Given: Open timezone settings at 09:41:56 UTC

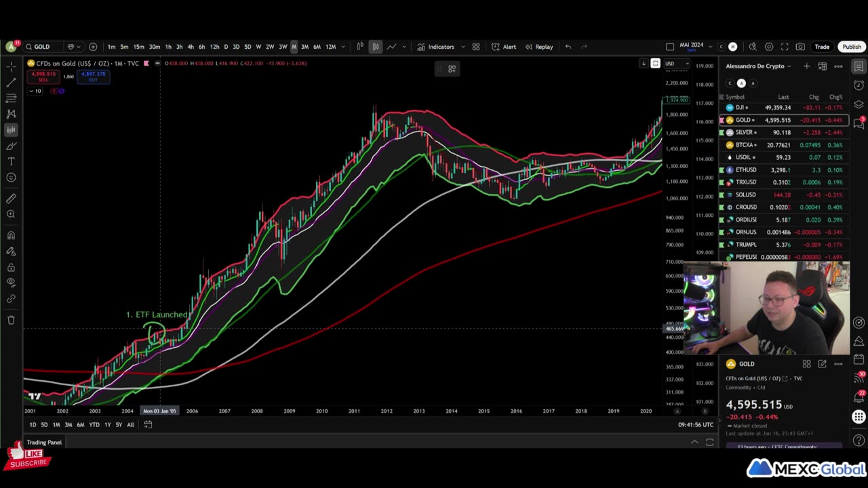Looking at the screenshot, I should point(696,425).
